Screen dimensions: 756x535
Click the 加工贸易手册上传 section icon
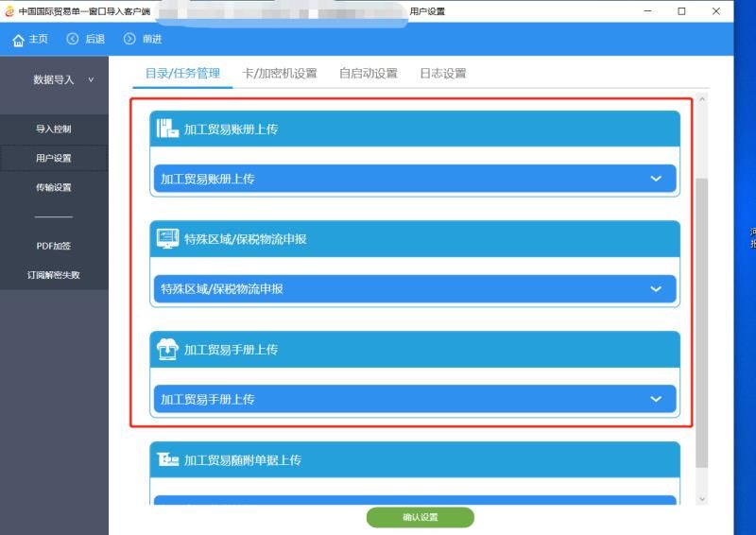(x=166, y=350)
